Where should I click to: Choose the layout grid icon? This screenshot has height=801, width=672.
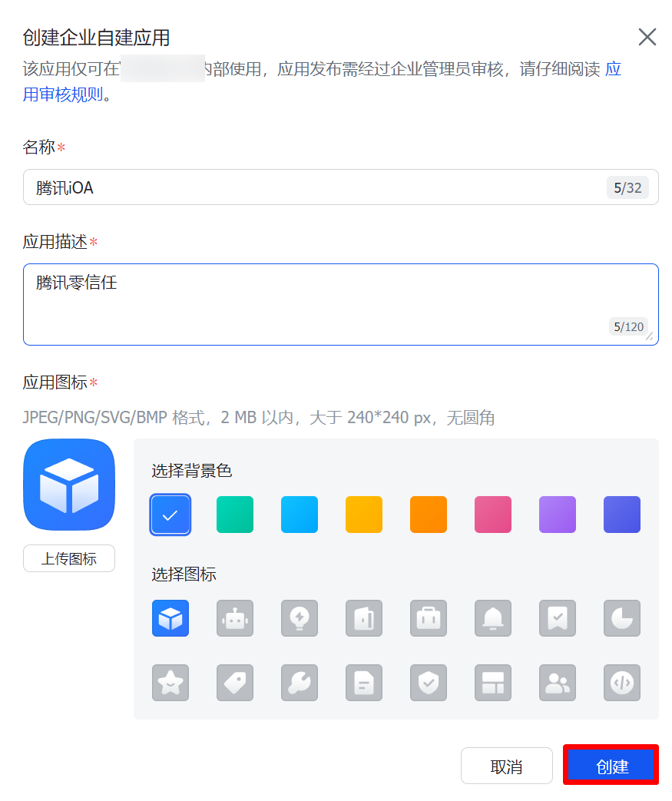click(492, 683)
